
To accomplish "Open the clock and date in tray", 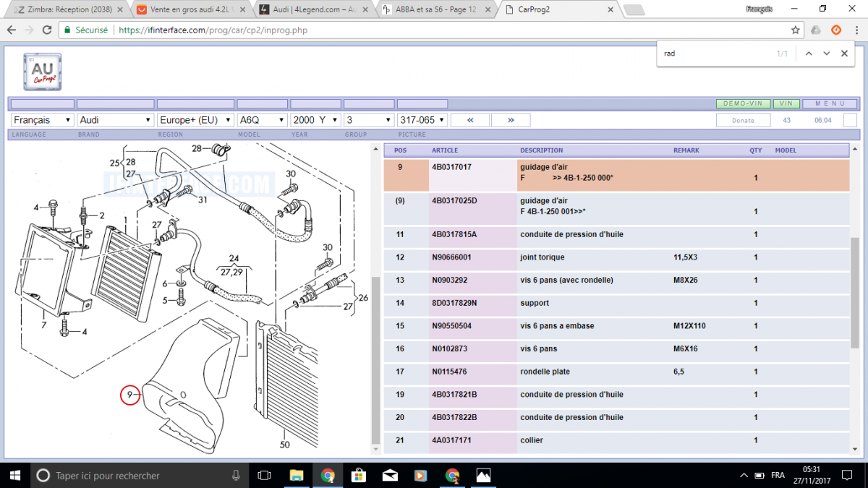I will (x=813, y=475).
